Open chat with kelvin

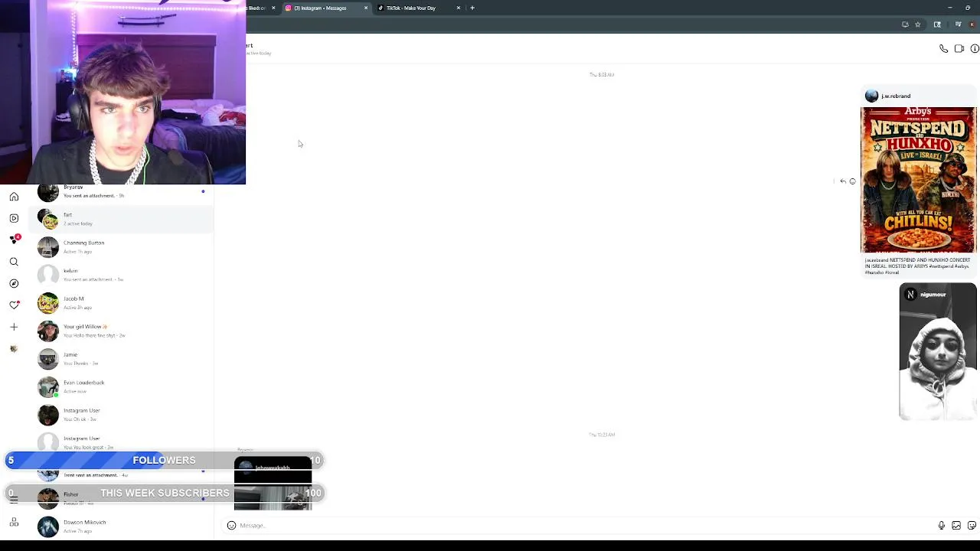(x=122, y=275)
